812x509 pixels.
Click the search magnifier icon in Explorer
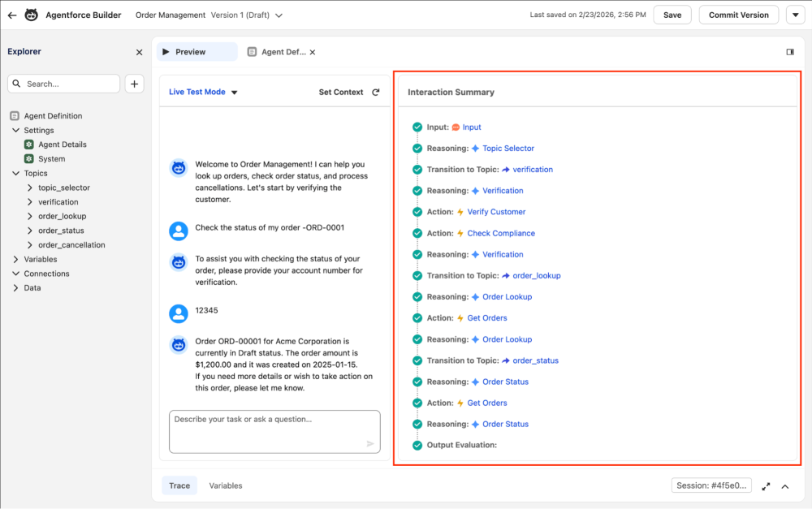(17, 84)
